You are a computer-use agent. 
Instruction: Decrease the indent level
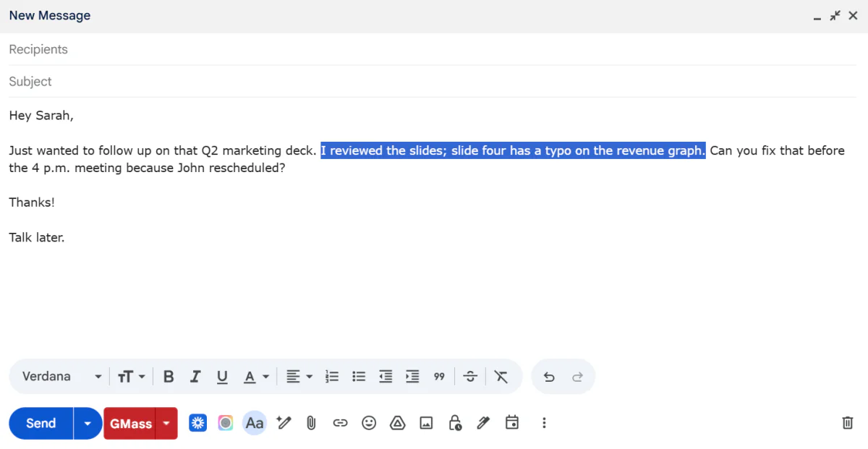pos(386,377)
